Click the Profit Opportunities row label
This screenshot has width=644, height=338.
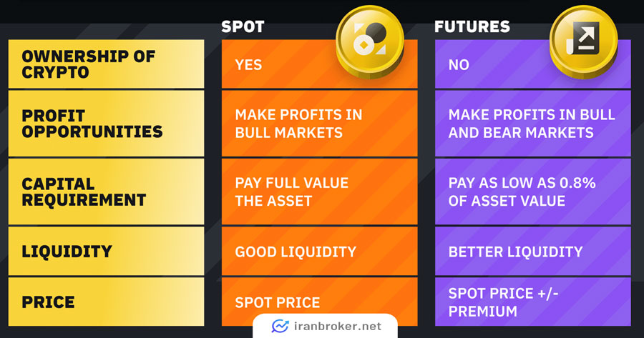(106, 124)
